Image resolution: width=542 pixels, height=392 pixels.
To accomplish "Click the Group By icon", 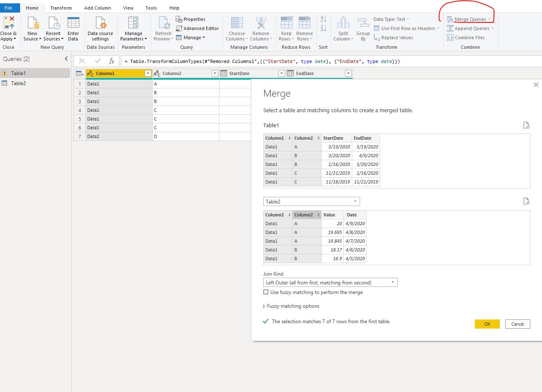I will (363, 23).
